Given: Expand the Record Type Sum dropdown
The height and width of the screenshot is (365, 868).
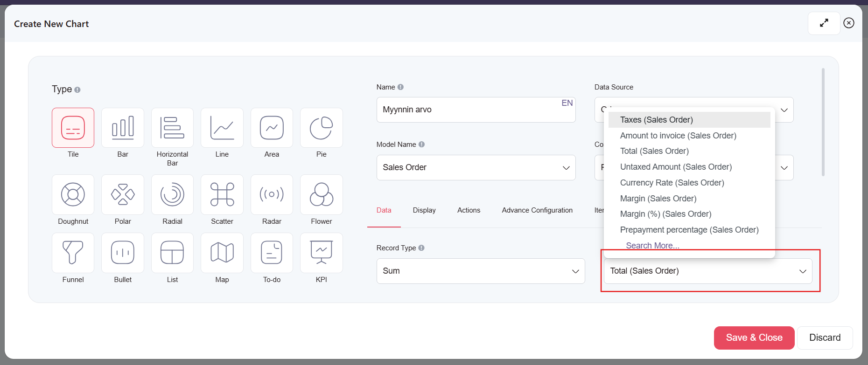Looking at the screenshot, I should click(x=480, y=271).
